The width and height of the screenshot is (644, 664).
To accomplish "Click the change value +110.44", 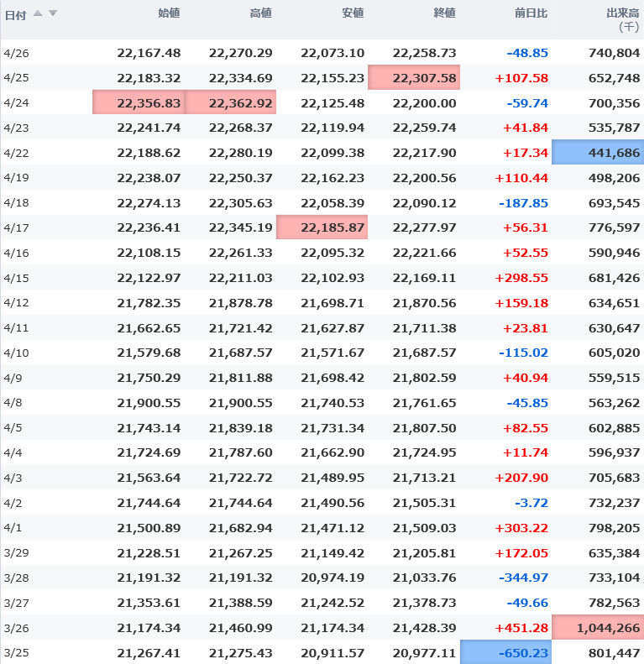I will [x=521, y=178].
